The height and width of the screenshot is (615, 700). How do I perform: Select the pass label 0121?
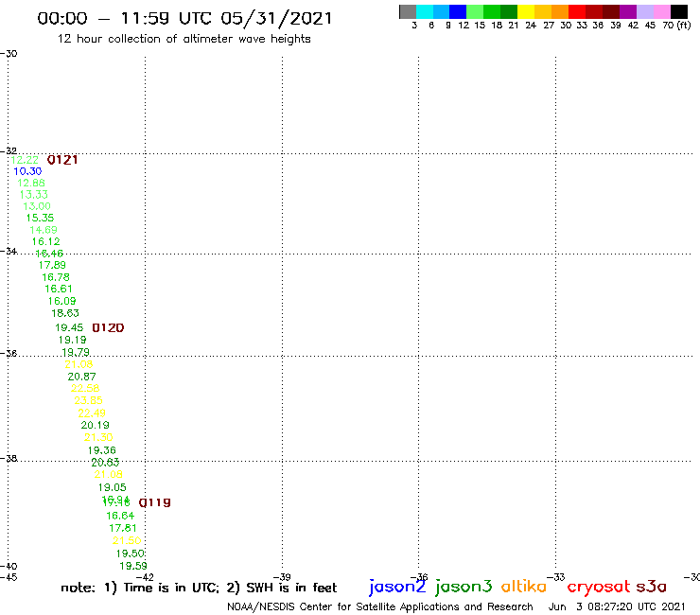click(x=62, y=160)
